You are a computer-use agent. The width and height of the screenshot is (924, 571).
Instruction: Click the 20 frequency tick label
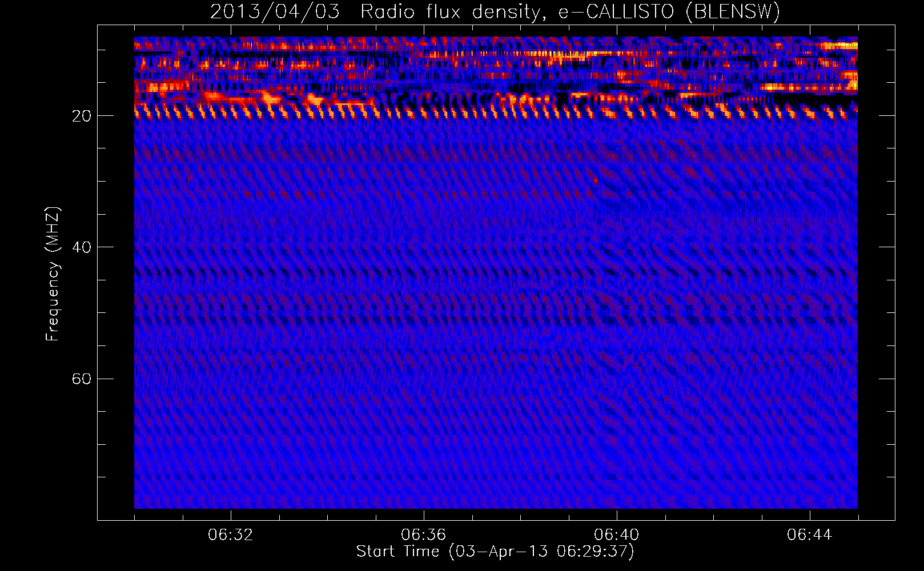[x=82, y=116]
